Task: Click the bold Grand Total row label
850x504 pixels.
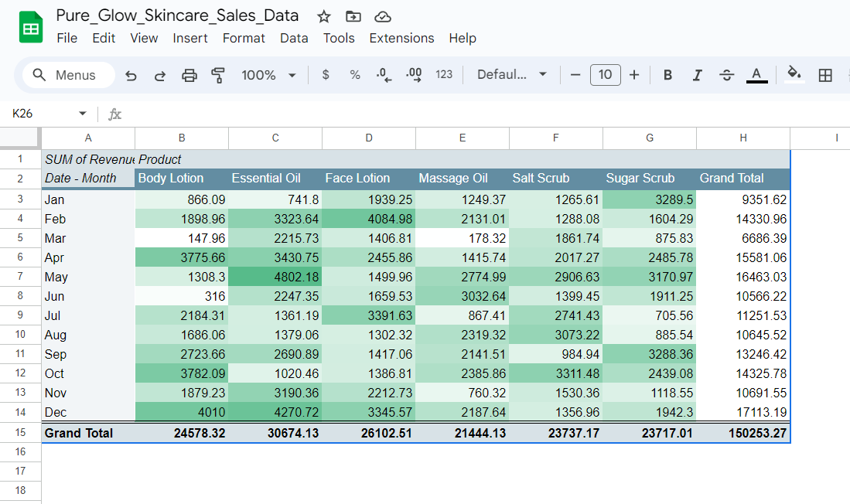Action: [x=88, y=433]
